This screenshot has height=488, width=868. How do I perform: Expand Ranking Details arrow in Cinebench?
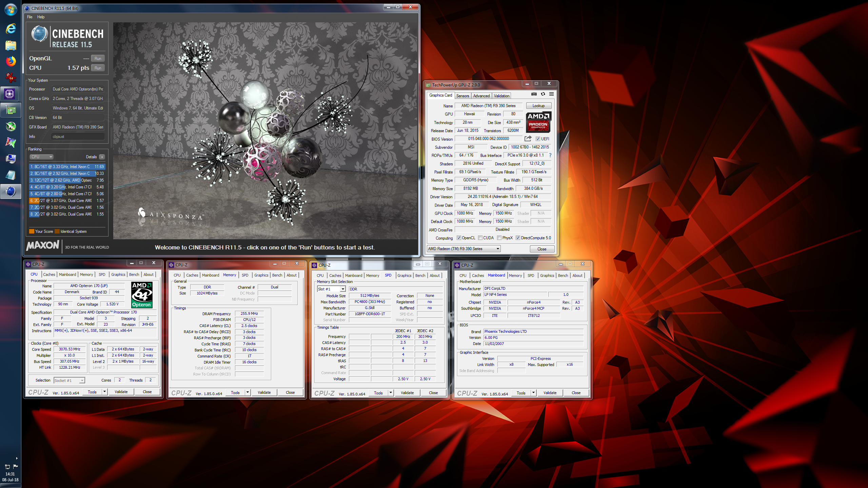pos(102,157)
